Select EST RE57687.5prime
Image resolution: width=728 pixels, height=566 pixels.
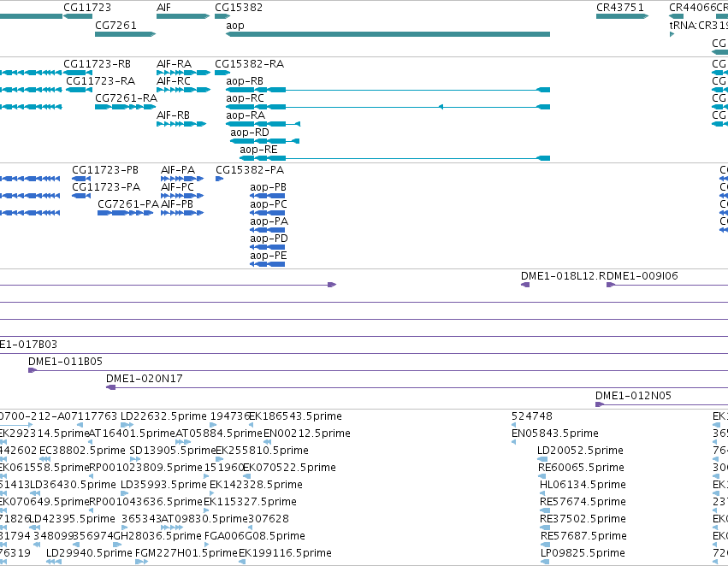point(546,545)
